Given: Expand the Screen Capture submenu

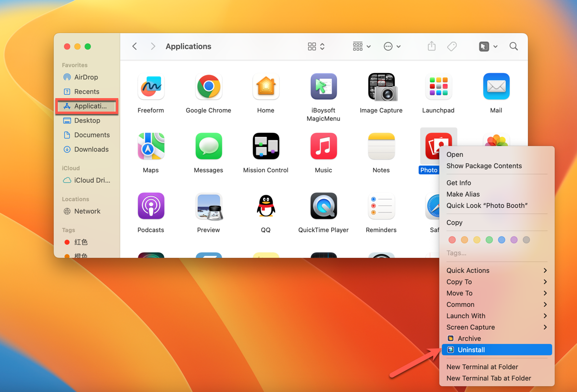Looking at the screenshot, I should coord(497,327).
